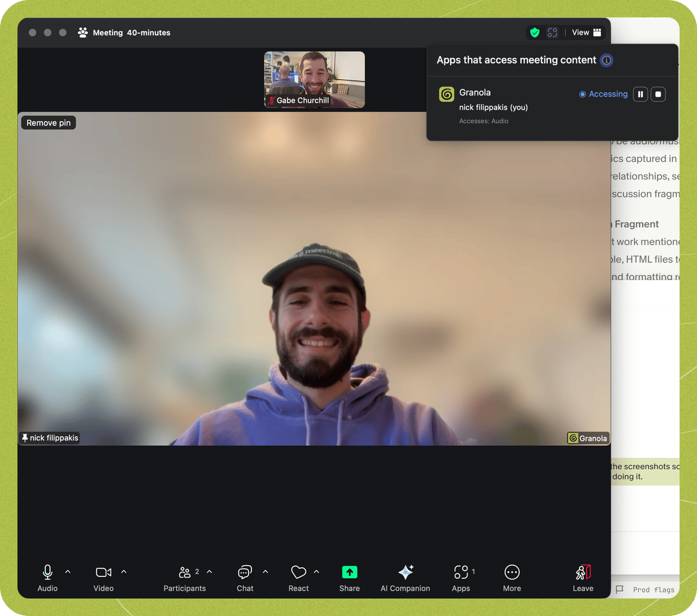697x616 pixels.
Task: Expand caret next to Chat
Action: pyautogui.click(x=265, y=572)
